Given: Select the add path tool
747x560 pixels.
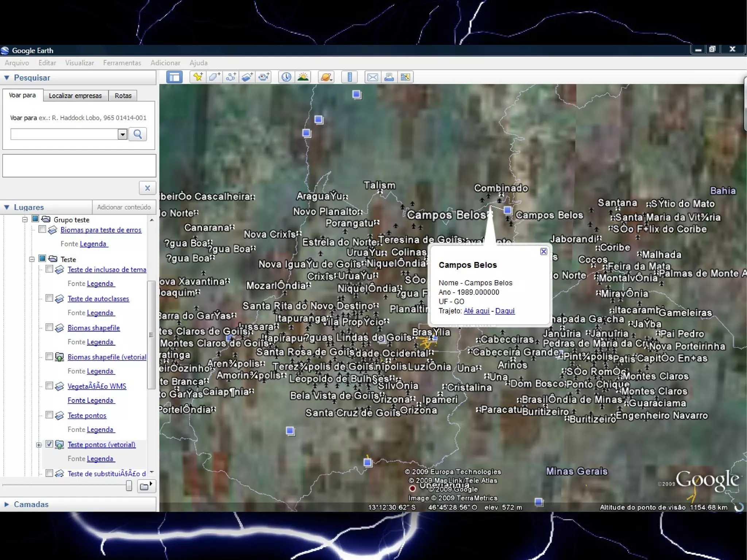Looking at the screenshot, I should click(x=231, y=77).
